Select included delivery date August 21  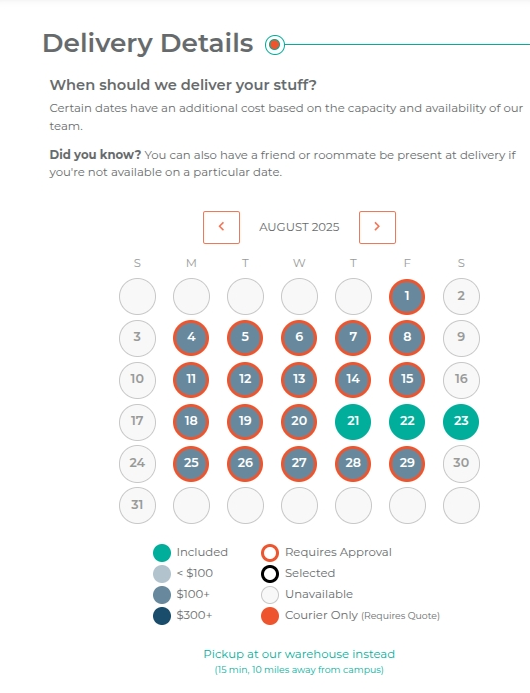pos(353,422)
